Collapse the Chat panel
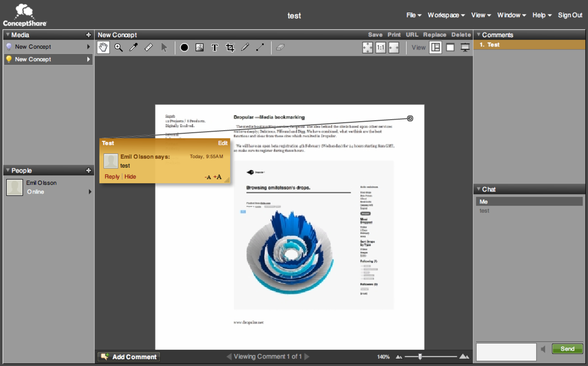588x366 pixels. [x=480, y=189]
